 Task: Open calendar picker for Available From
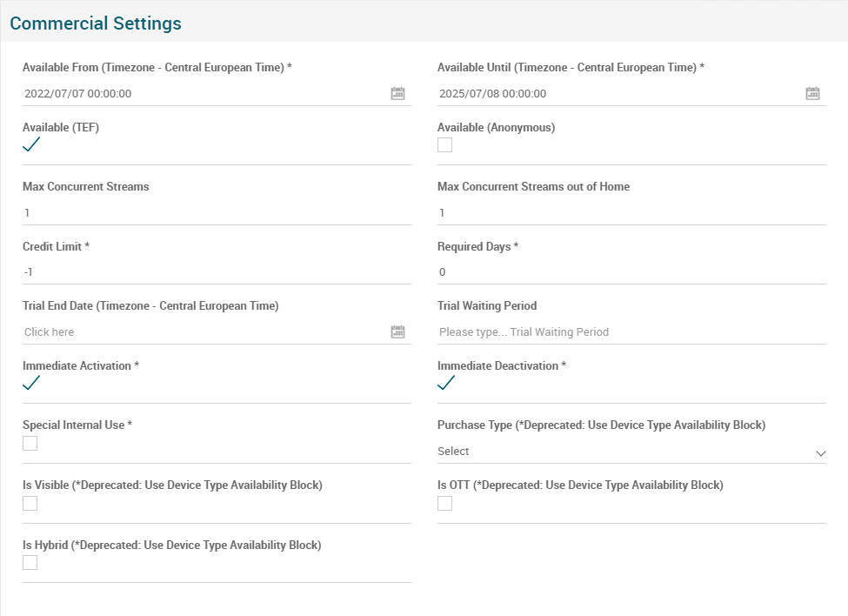pyautogui.click(x=397, y=93)
